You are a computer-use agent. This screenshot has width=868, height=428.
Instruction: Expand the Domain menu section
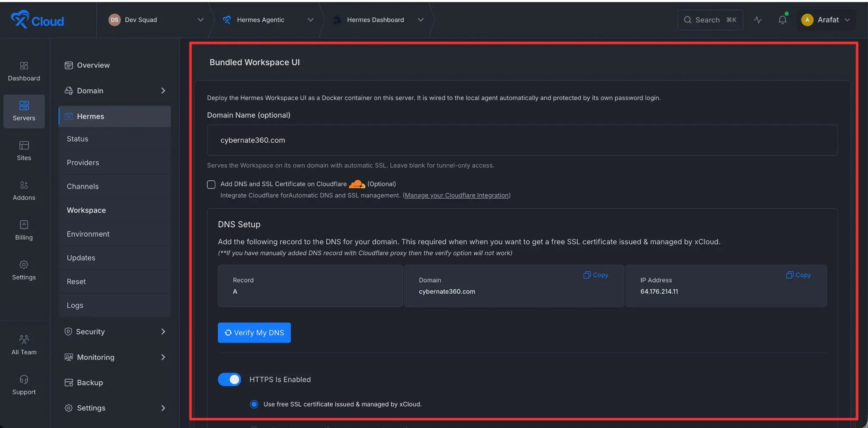click(x=163, y=91)
